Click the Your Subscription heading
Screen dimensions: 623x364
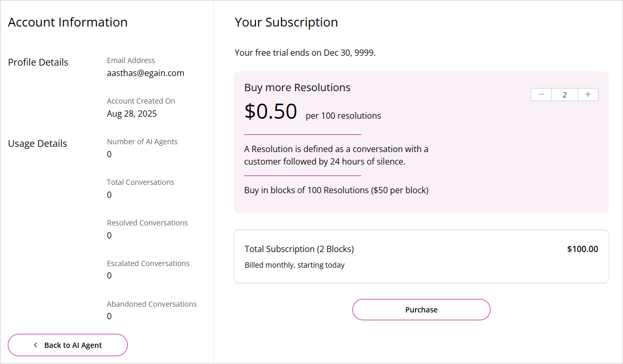point(286,22)
